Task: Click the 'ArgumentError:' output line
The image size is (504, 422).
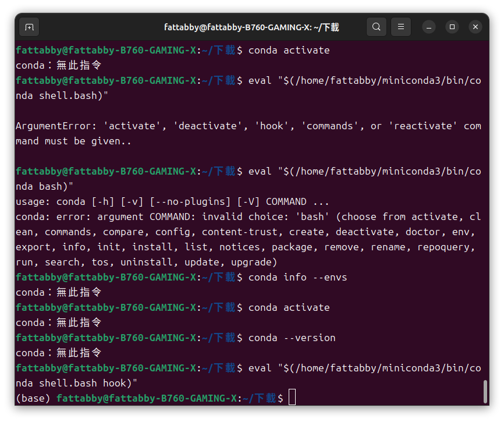Action: pyautogui.click(x=249, y=126)
